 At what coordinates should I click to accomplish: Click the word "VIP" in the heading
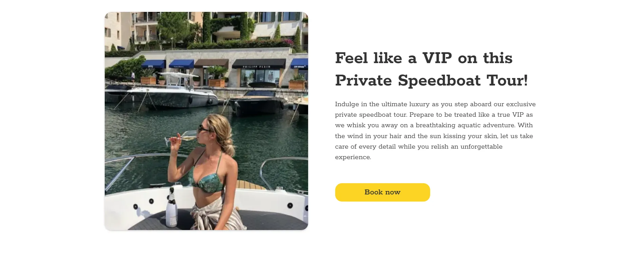tap(437, 58)
